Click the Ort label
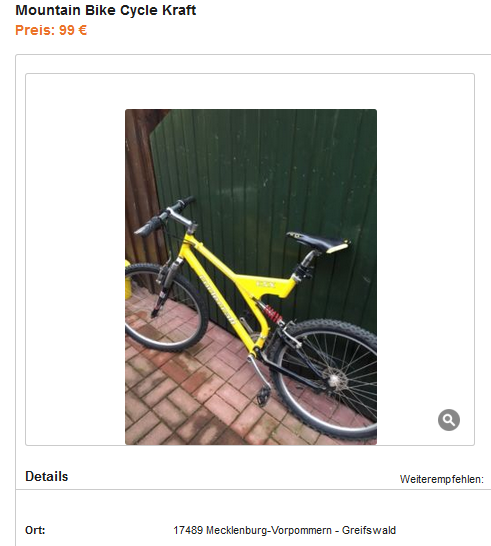This screenshot has height=546, width=491. coord(35,530)
